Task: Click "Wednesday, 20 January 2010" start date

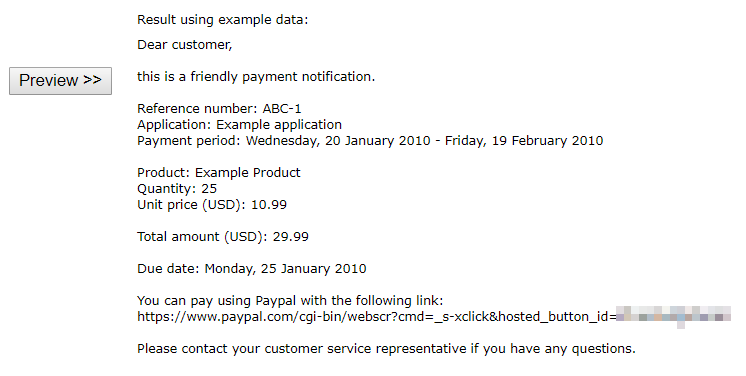Action: (338, 141)
